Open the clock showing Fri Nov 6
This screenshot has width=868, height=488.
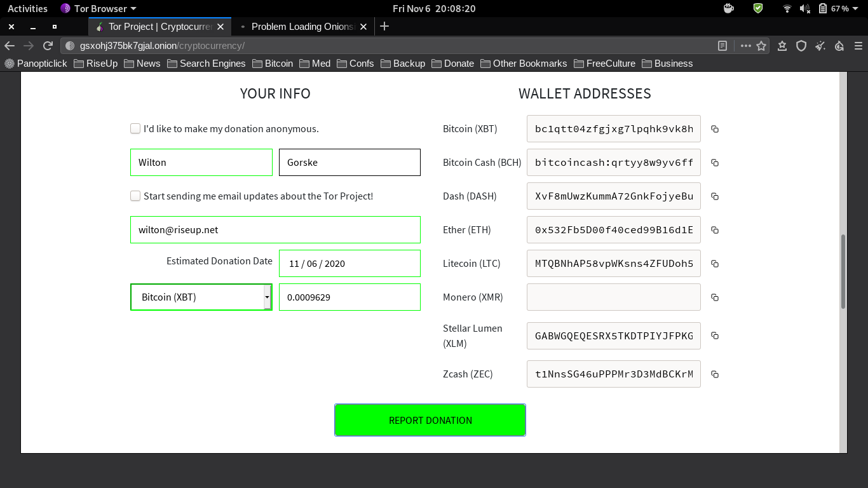434,8
